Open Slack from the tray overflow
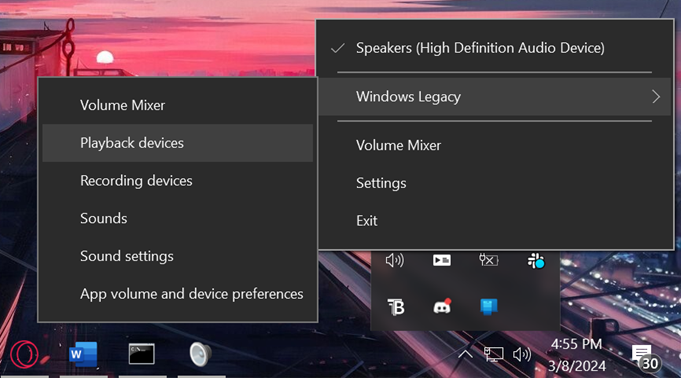The width and height of the screenshot is (681, 378). pyautogui.click(x=536, y=261)
